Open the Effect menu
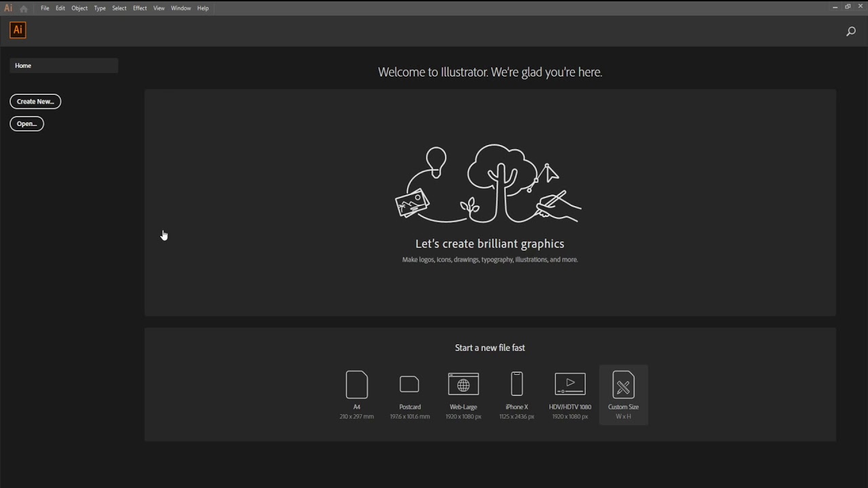 point(140,8)
